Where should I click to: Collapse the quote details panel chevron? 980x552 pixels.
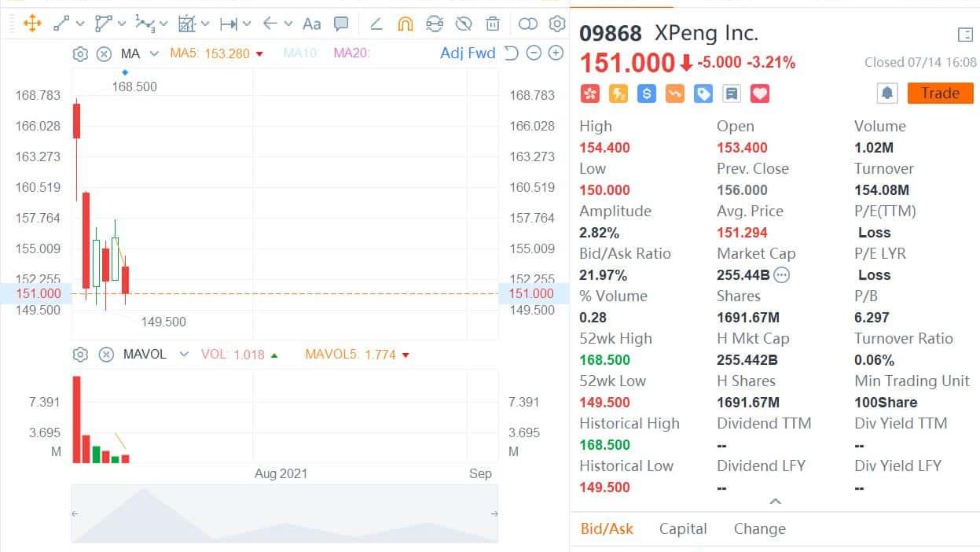pos(775,502)
